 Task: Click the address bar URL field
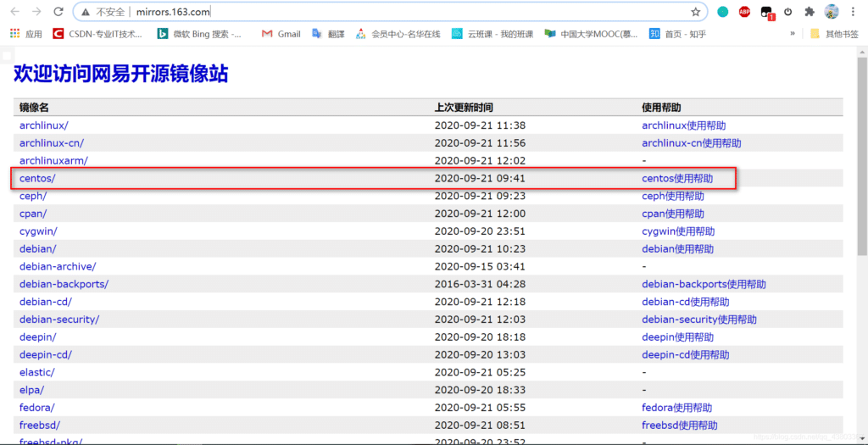pos(381,12)
